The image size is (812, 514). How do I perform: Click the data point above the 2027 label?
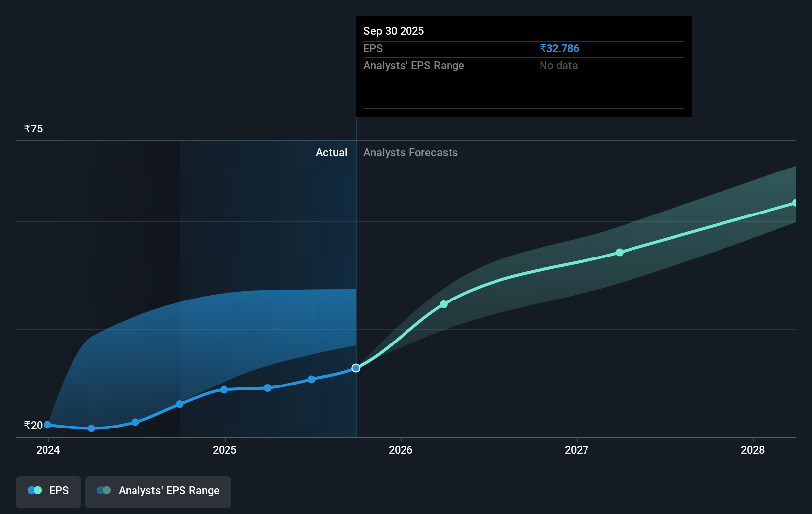(619, 252)
